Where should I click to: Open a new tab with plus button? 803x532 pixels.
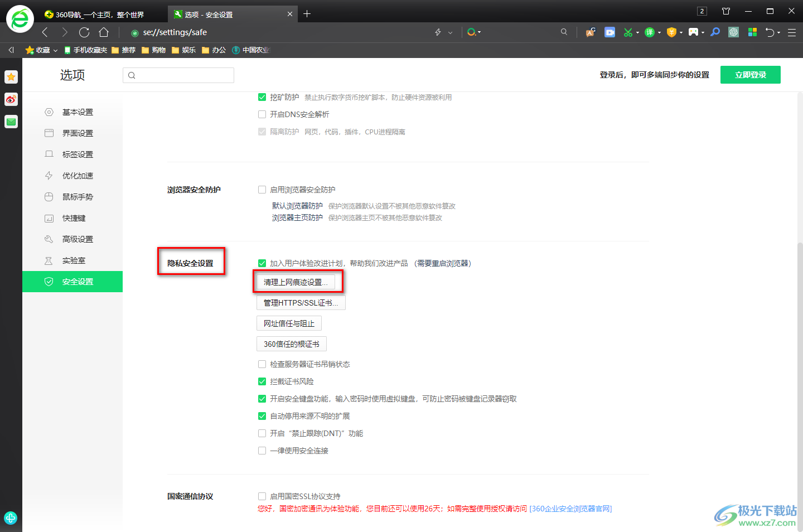point(307,14)
